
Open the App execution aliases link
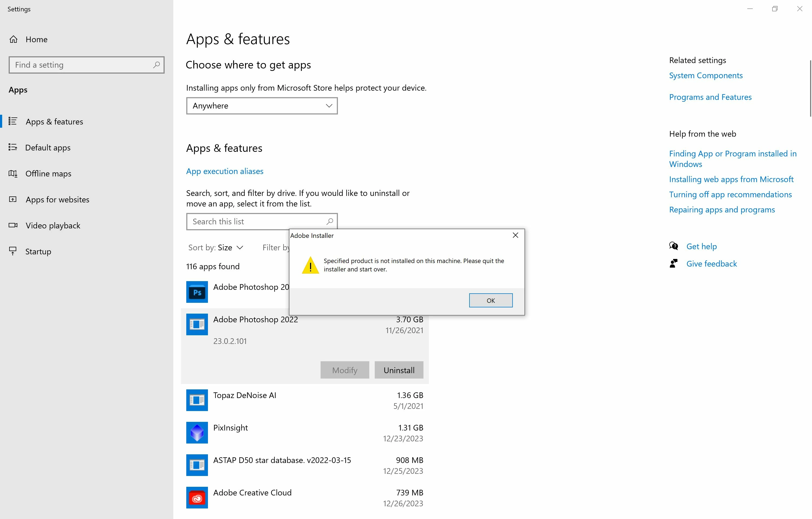pos(224,171)
